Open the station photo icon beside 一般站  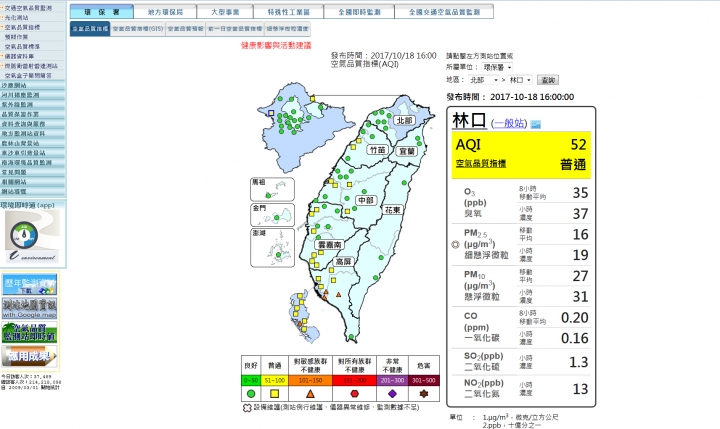[535, 124]
